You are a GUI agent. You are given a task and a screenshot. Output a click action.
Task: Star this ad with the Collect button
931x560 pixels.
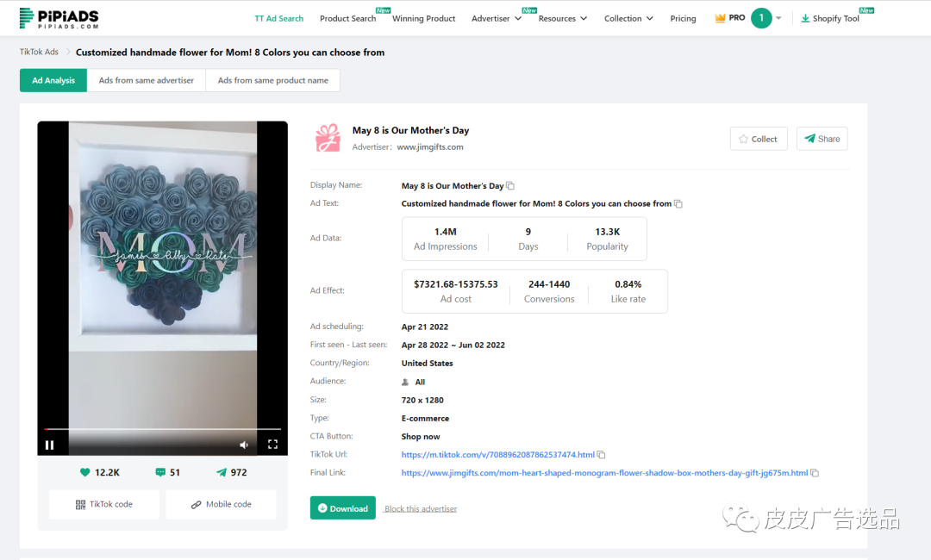[758, 139]
